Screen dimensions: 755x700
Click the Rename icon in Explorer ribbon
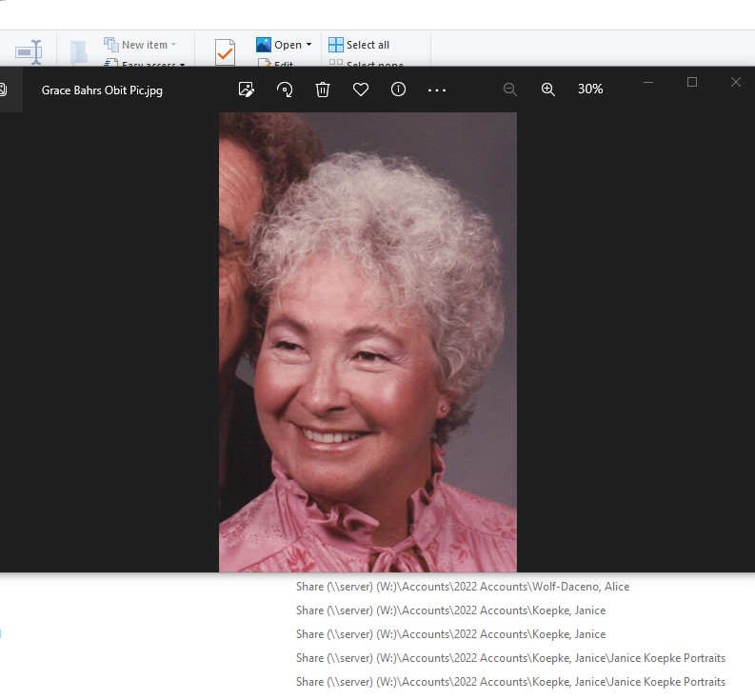pyautogui.click(x=30, y=50)
